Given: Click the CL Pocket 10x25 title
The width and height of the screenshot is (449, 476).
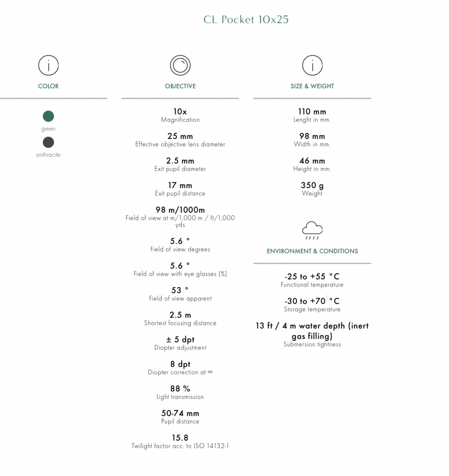Looking at the screenshot, I should (x=246, y=20).
